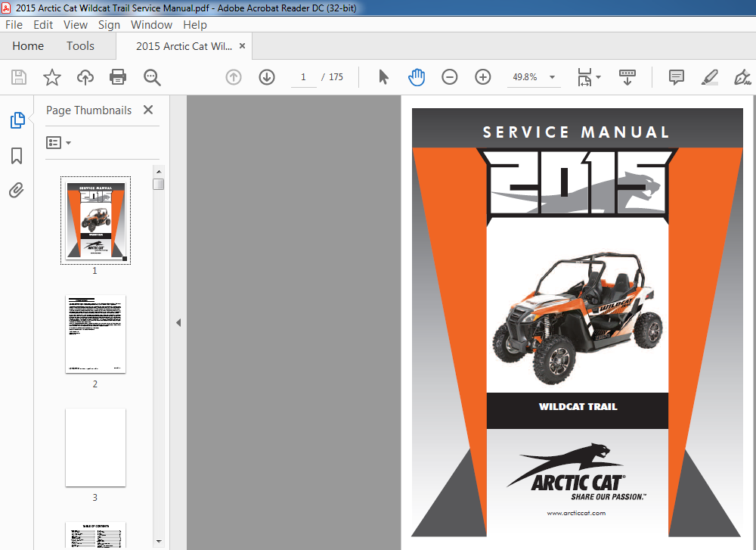The height and width of the screenshot is (550, 756).
Task: Click the Page Thumbnails icon in the left rail
Action: [17, 120]
